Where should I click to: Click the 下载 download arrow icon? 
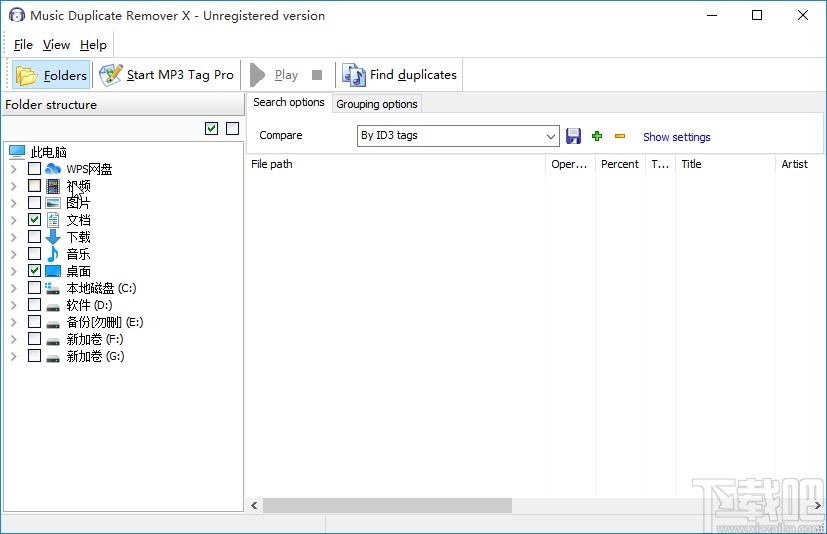[53, 237]
